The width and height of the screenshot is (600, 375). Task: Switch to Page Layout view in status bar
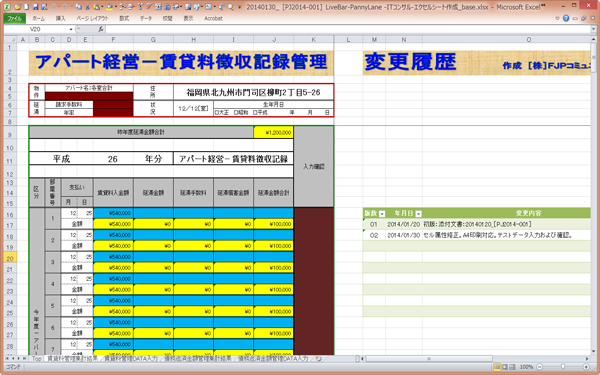504,367
